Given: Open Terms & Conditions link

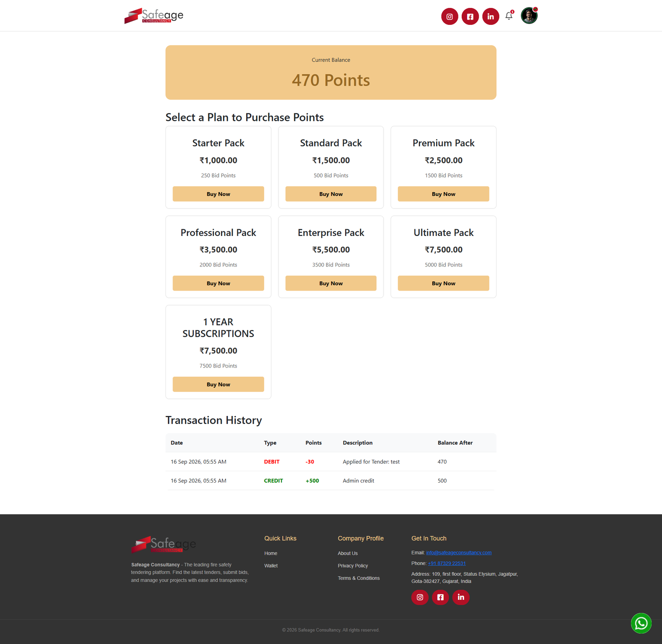Looking at the screenshot, I should click(x=359, y=578).
